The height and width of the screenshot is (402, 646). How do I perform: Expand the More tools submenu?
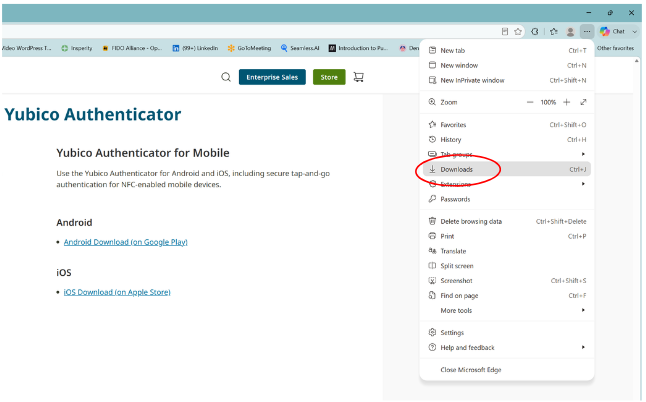pos(507,311)
